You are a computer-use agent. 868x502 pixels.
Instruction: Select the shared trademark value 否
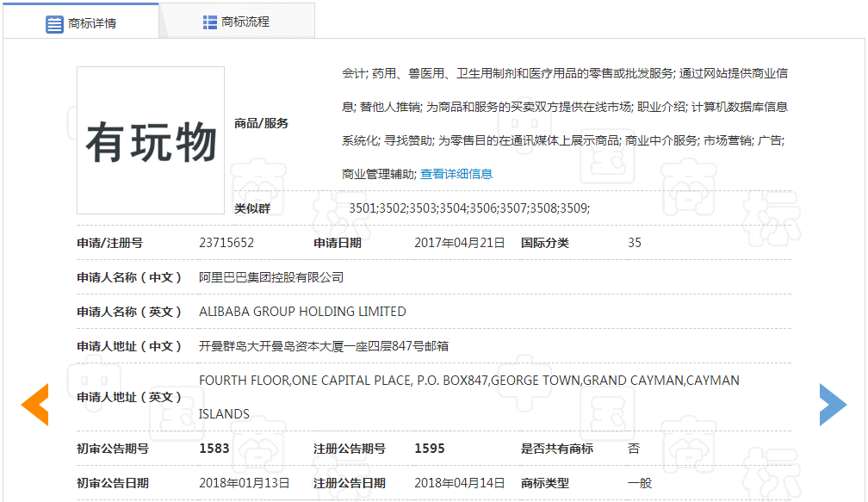click(634, 449)
